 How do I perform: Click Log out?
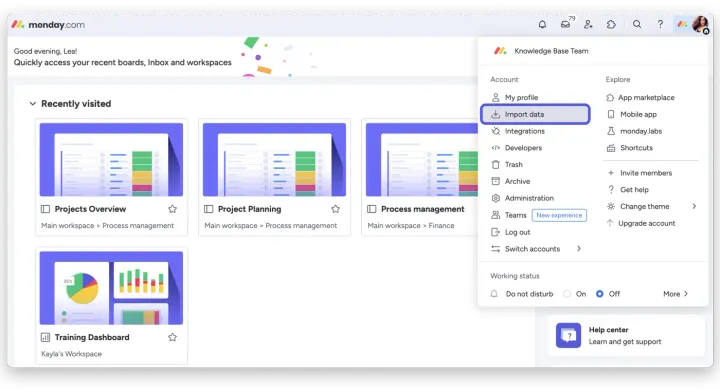click(511, 232)
